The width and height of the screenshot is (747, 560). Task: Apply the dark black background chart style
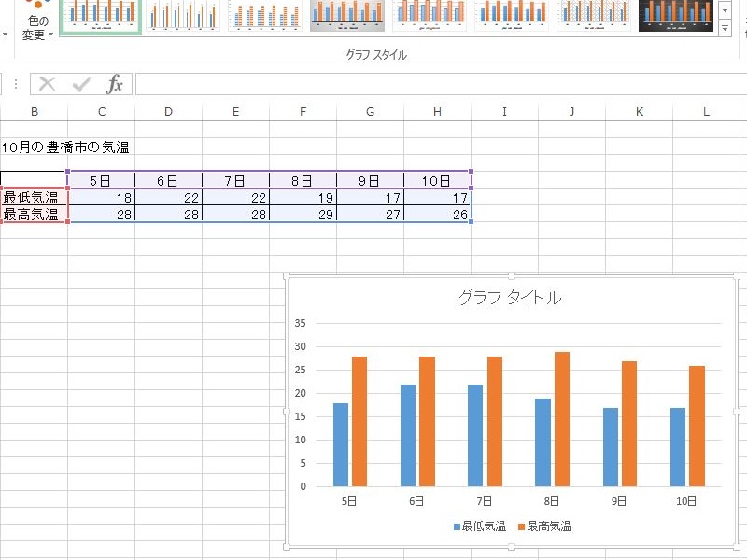click(676, 16)
